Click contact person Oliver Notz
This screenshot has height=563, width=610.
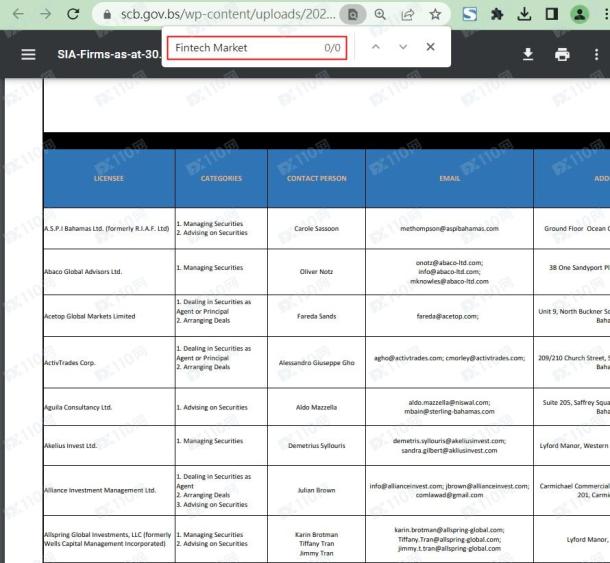click(316, 272)
